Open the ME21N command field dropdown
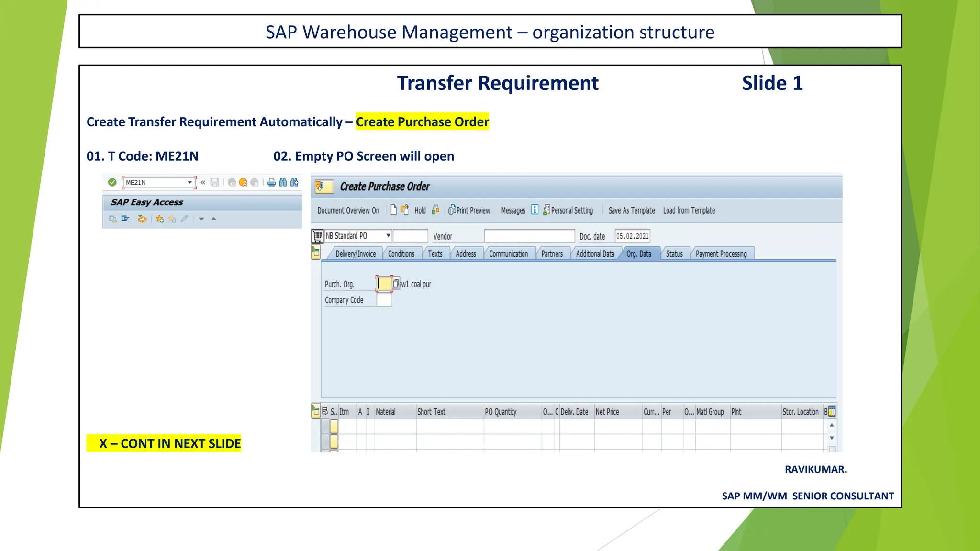This screenshot has width=980, height=551. coord(190,182)
